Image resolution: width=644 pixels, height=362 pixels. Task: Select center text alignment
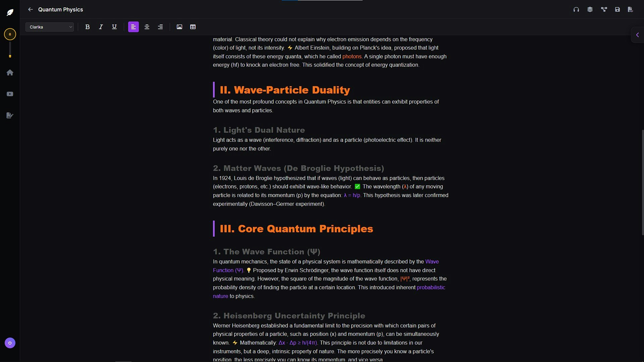147,27
